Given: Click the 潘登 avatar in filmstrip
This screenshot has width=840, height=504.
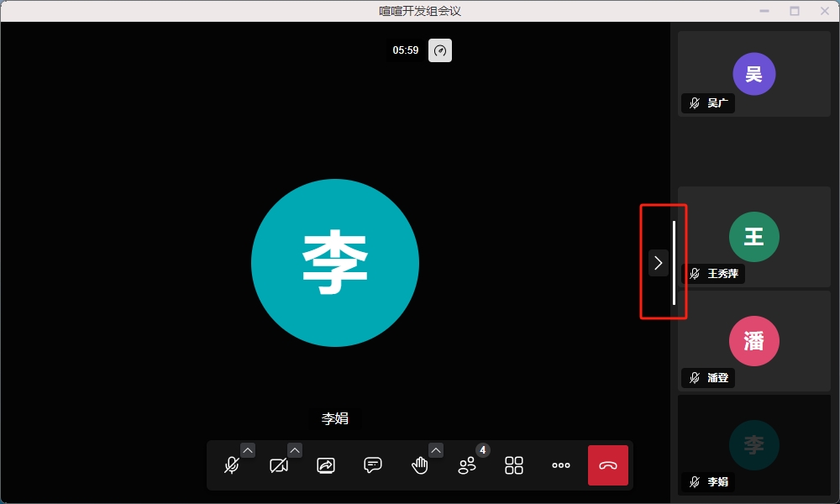Looking at the screenshot, I should coord(753,341).
